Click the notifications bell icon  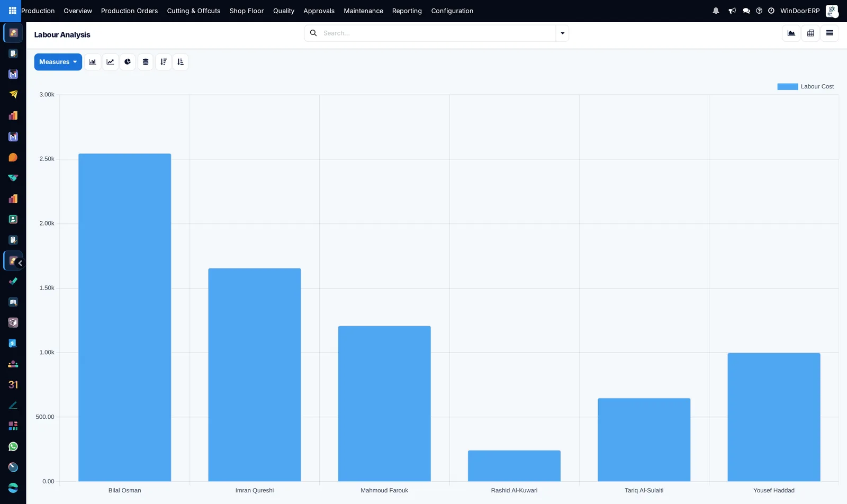click(716, 11)
